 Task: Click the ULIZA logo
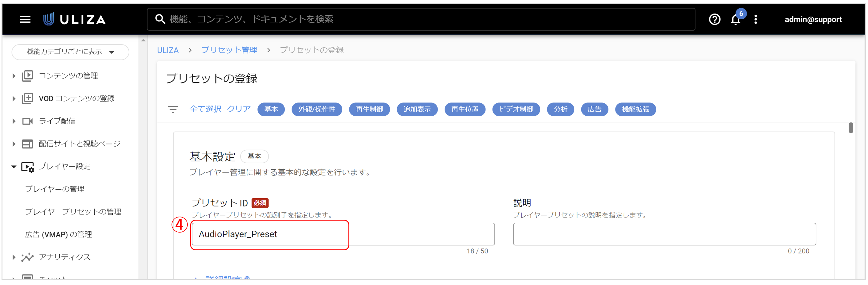pos(74,20)
